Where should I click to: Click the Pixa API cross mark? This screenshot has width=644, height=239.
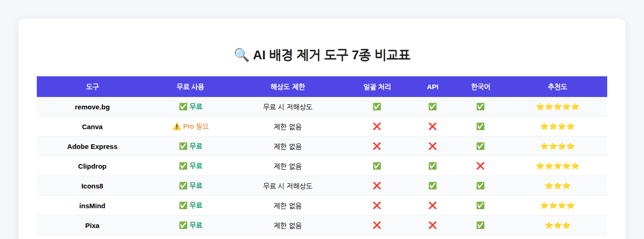pyautogui.click(x=432, y=225)
